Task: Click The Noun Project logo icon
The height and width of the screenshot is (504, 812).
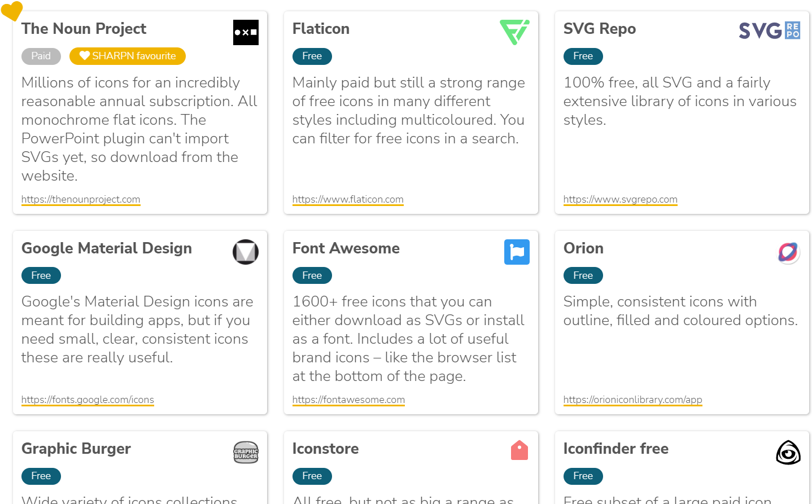Action: 246,32
